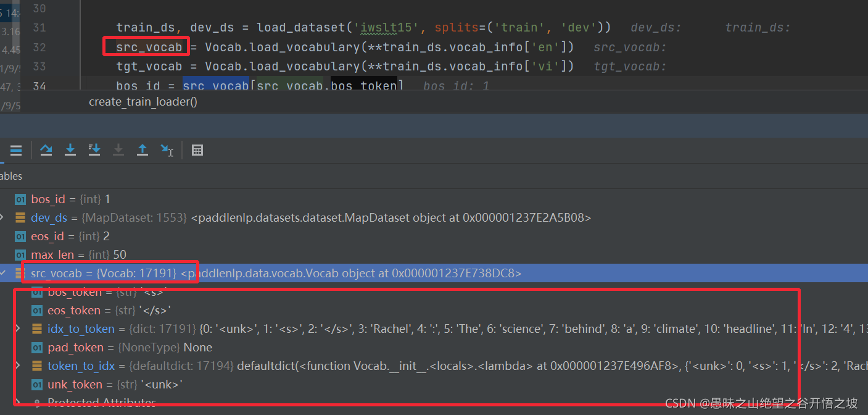Click the Run to Cursor icon

[x=167, y=150]
